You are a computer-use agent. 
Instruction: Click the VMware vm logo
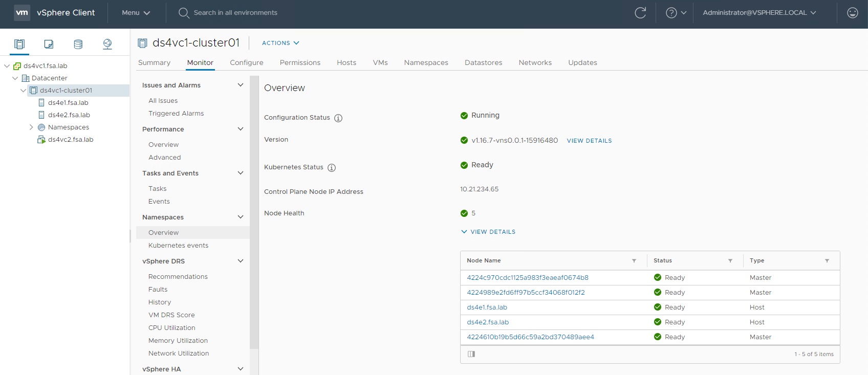click(22, 12)
